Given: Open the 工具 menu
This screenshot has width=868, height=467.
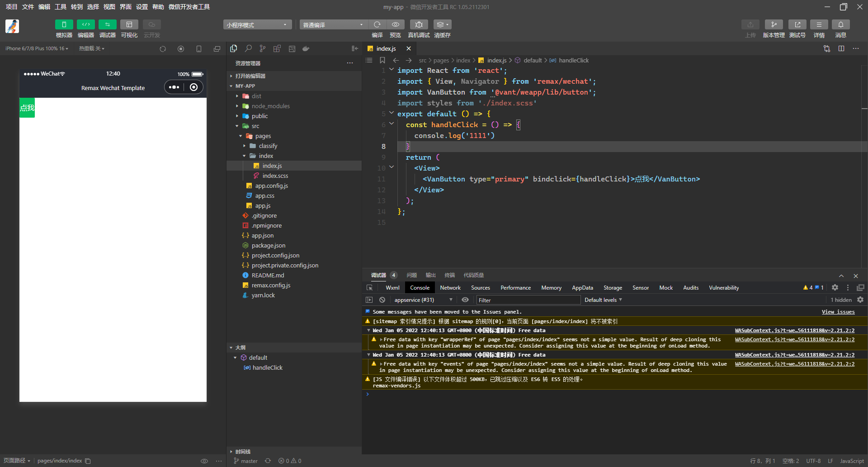Looking at the screenshot, I should click(61, 7).
